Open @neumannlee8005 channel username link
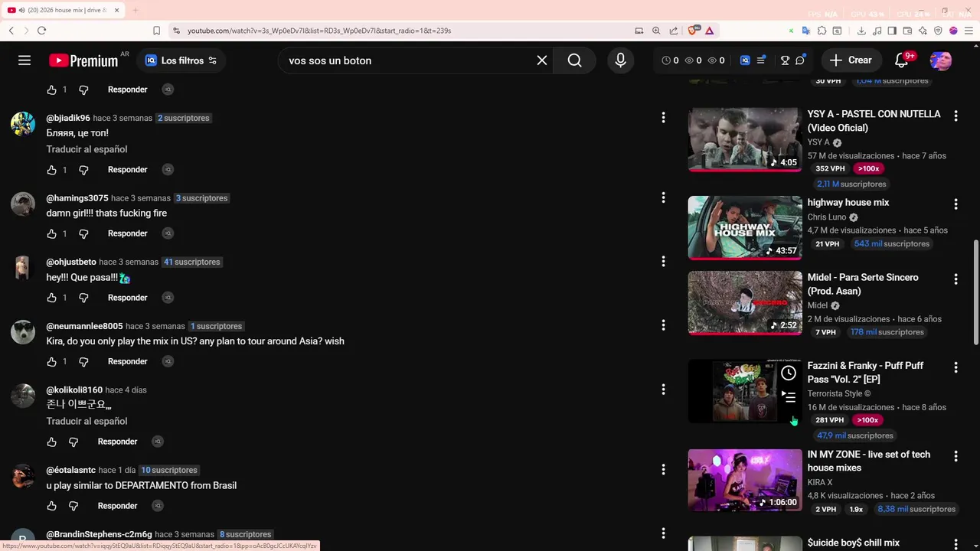 [x=84, y=326]
